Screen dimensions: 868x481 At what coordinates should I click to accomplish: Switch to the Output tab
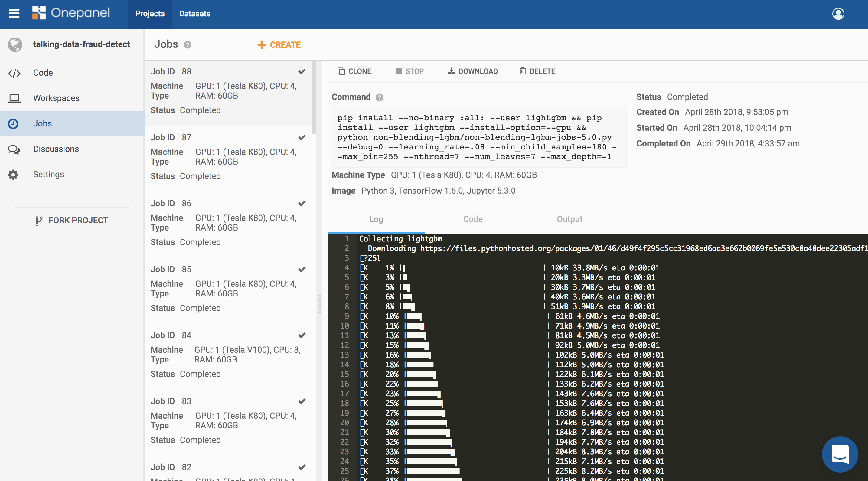pyautogui.click(x=569, y=219)
